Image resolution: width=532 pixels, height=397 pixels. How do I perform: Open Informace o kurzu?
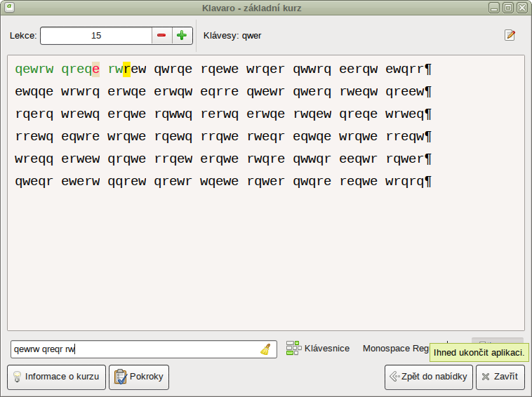tap(56, 377)
